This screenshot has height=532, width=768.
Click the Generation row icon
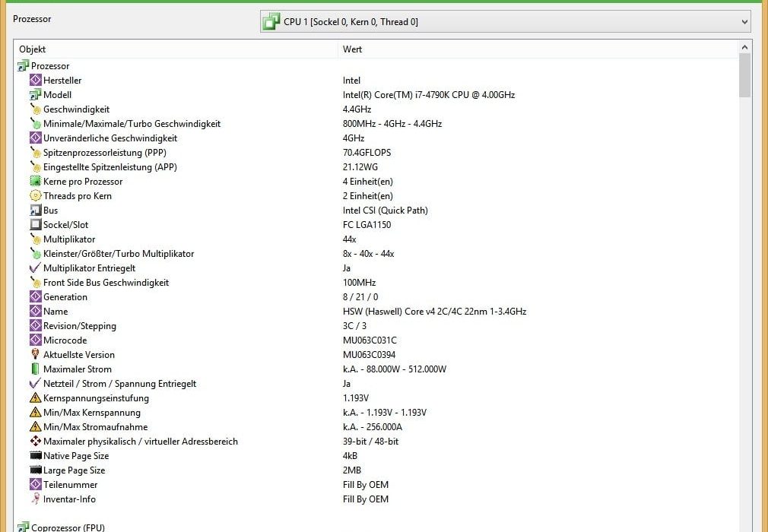tap(35, 296)
